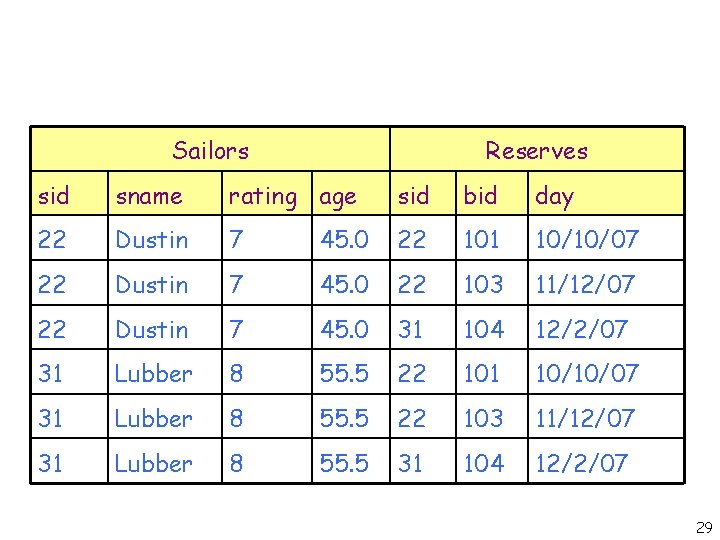Click the Reserves table header
Screen dimensions: 720x540
[x=536, y=151]
